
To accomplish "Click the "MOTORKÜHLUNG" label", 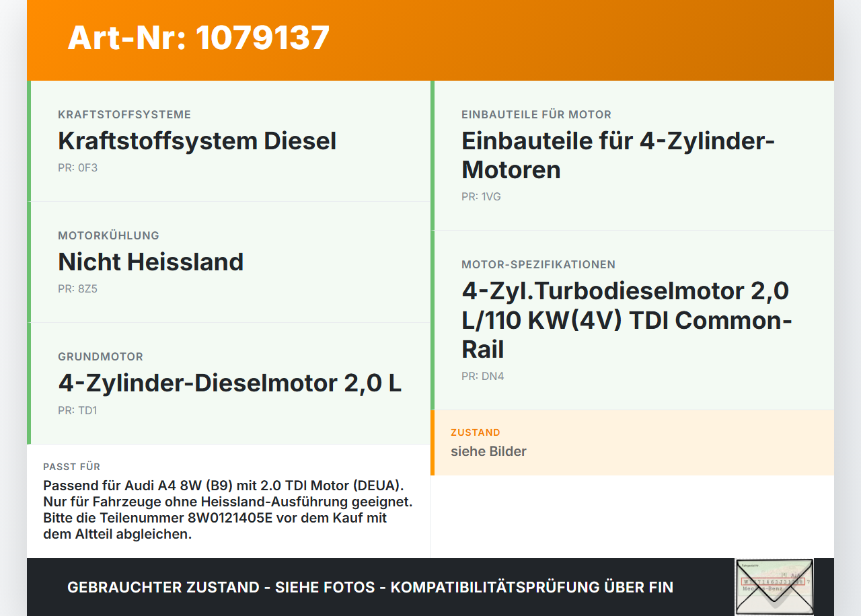I will [x=108, y=235].
